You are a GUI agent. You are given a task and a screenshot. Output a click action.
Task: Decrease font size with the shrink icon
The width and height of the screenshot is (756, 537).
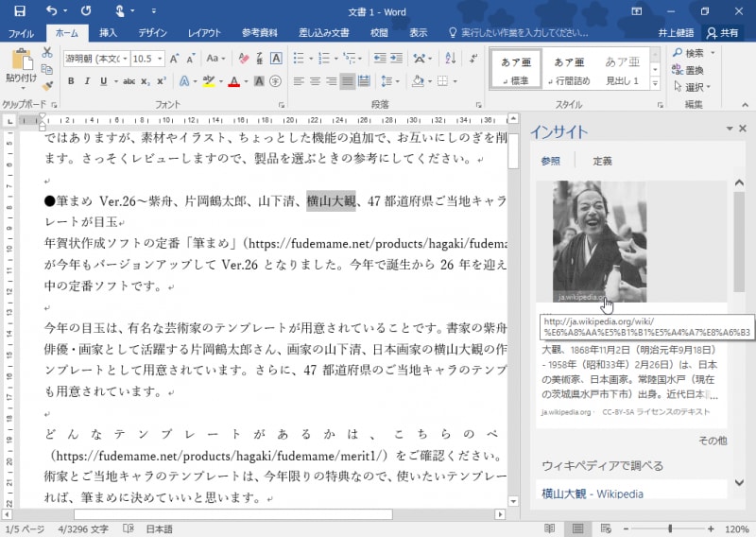point(191,59)
